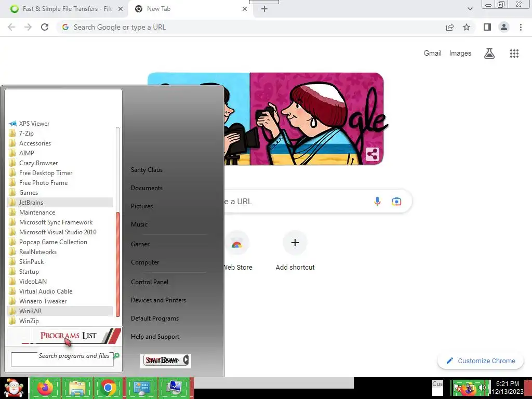
Task: Open Control Panel from start menu
Action: (x=150, y=282)
